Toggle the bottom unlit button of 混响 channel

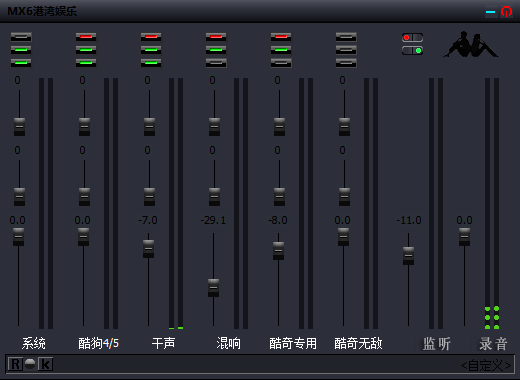click(x=216, y=63)
